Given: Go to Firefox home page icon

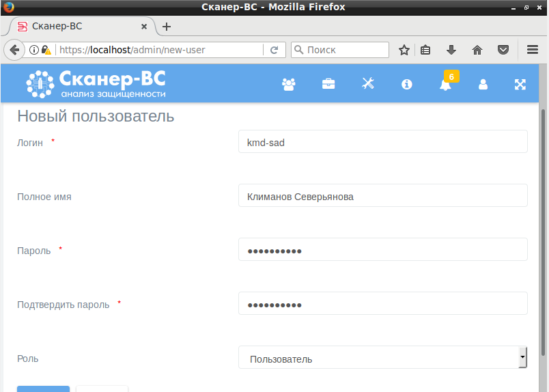Looking at the screenshot, I should [477, 50].
